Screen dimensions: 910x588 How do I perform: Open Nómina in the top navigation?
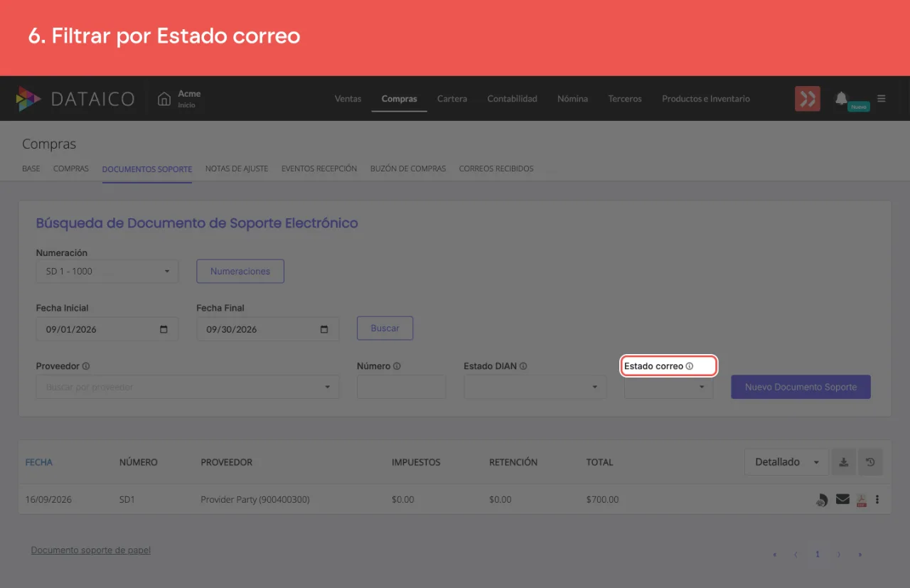pyautogui.click(x=573, y=99)
